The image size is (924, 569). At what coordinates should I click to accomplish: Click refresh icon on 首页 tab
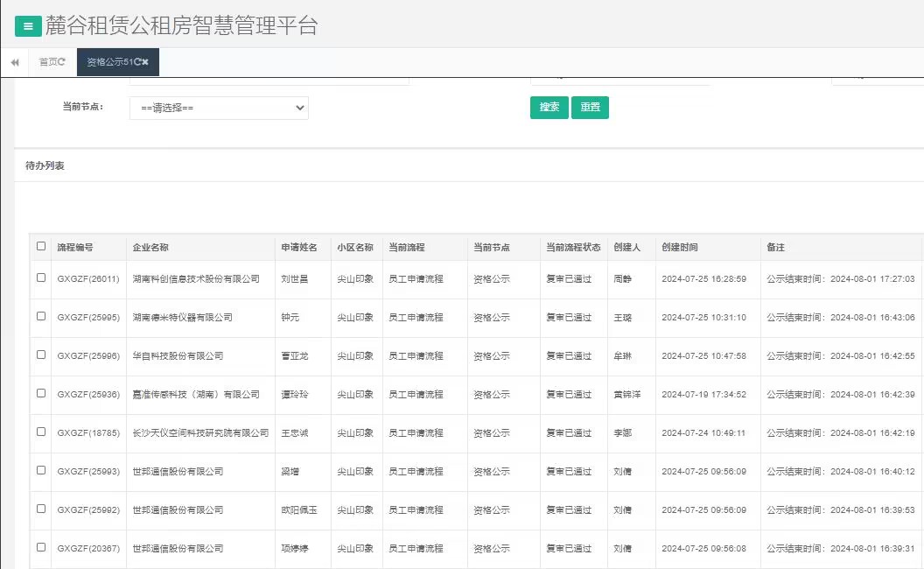tap(61, 62)
